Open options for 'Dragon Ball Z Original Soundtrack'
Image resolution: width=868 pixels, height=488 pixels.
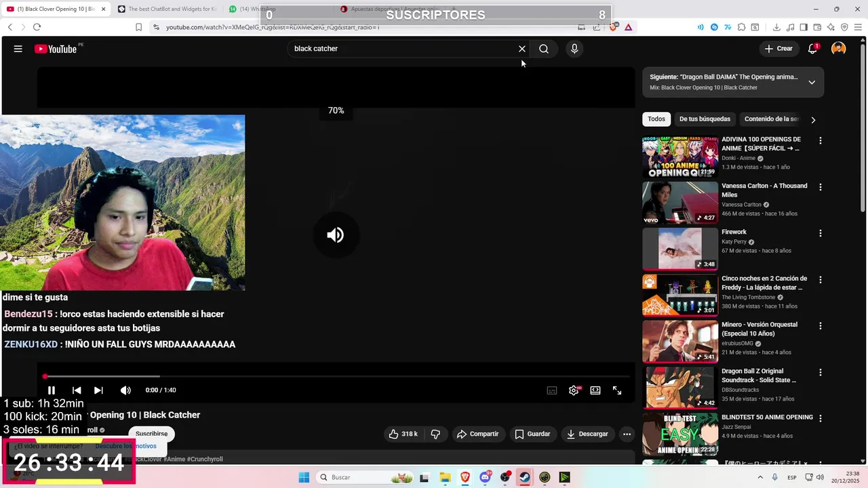821,372
